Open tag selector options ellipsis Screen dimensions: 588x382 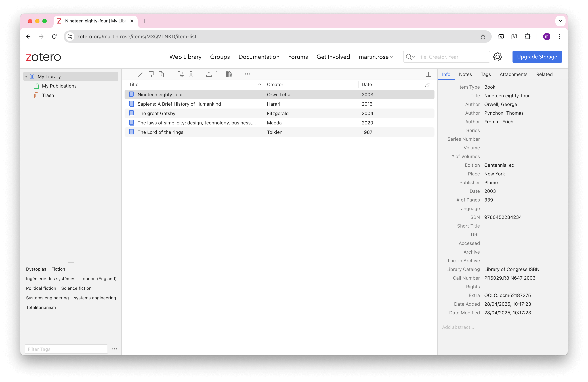click(115, 349)
